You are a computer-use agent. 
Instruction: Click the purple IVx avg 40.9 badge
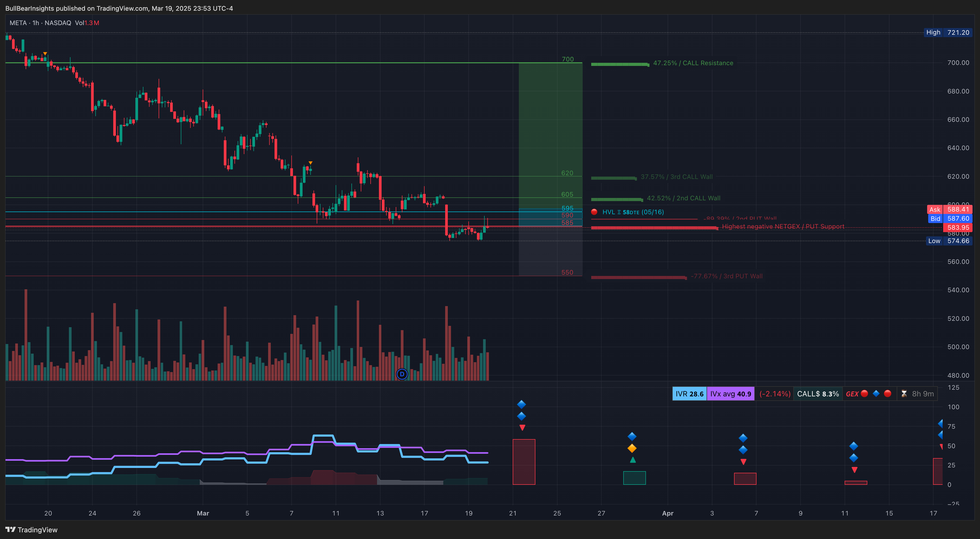[730, 394]
